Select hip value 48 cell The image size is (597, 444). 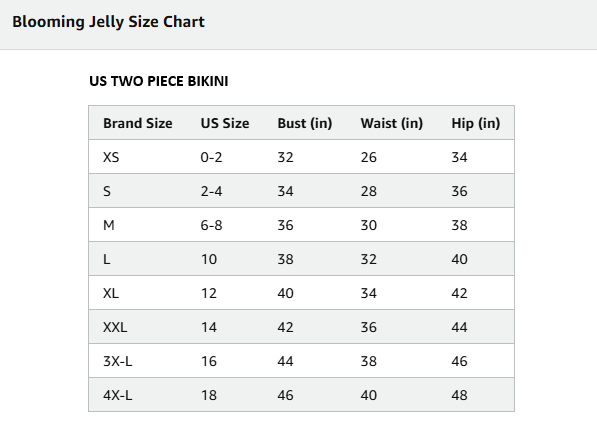point(459,395)
